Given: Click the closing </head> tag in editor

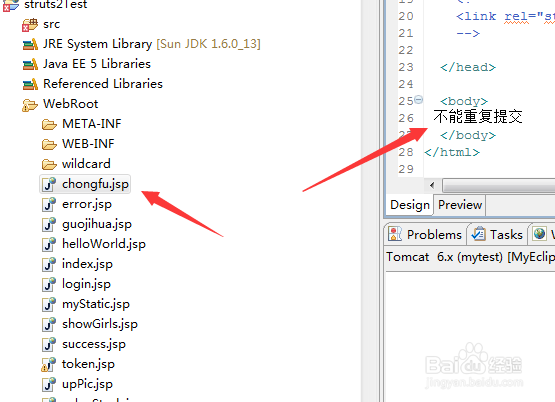Looking at the screenshot, I should [468, 67].
